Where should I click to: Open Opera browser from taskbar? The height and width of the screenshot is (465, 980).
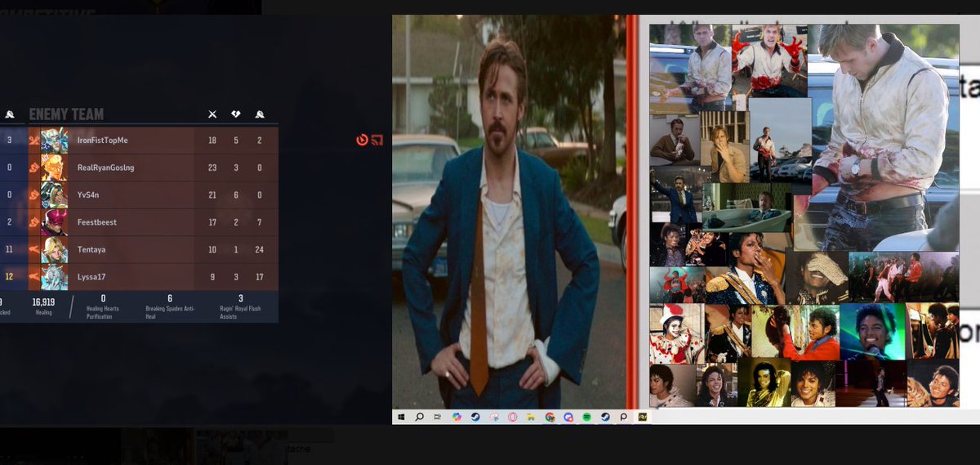pyautogui.click(x=513, y=417)
